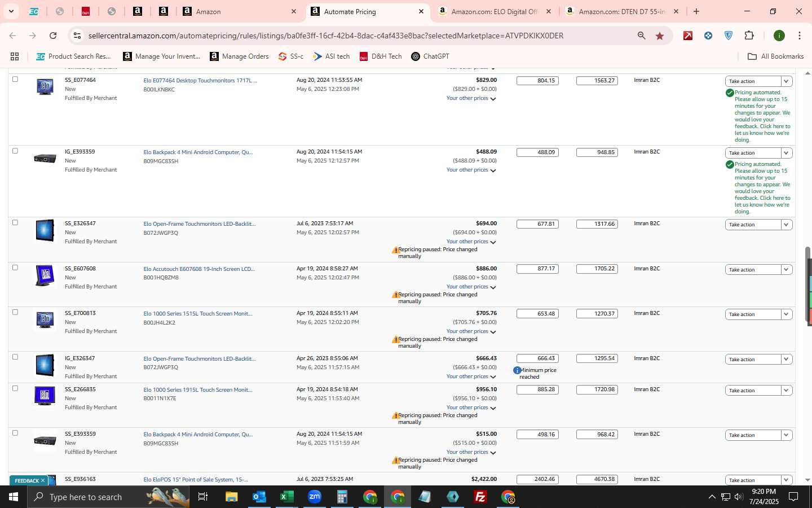Open Task View on the taskbar
This screenshot has width=812, height=508.
203,497
